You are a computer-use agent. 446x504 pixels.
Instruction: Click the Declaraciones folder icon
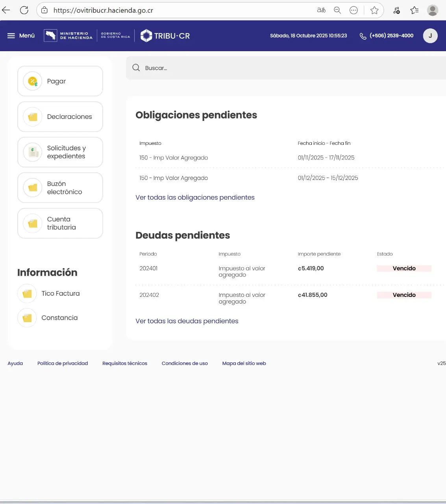point(33,117)
